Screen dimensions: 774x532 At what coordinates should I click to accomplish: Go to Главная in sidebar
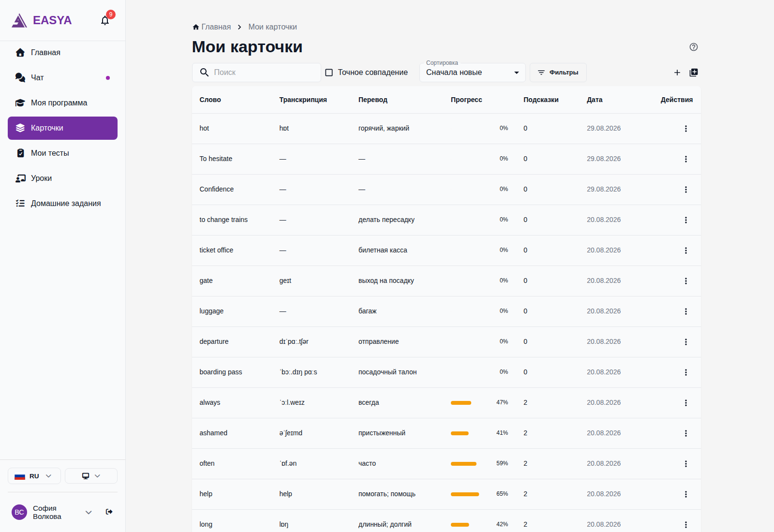(62, 53)
